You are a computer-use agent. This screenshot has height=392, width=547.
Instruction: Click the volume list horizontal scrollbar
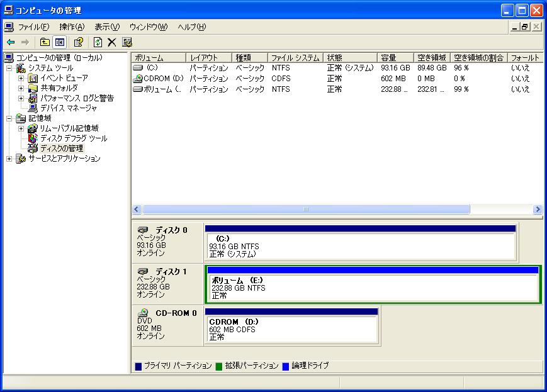(x=306, y=210)
